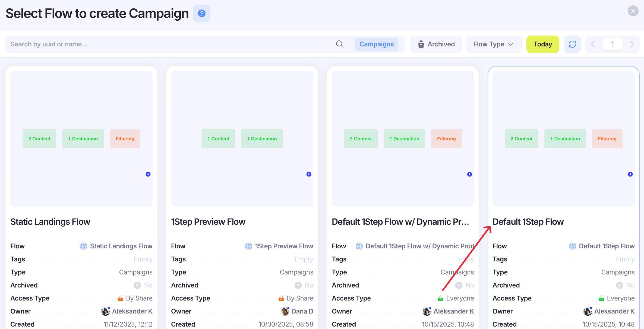
Task: Open 1Step Preview Flow link in Flow row
Action: pyautogui.click(x=284, y=246)
